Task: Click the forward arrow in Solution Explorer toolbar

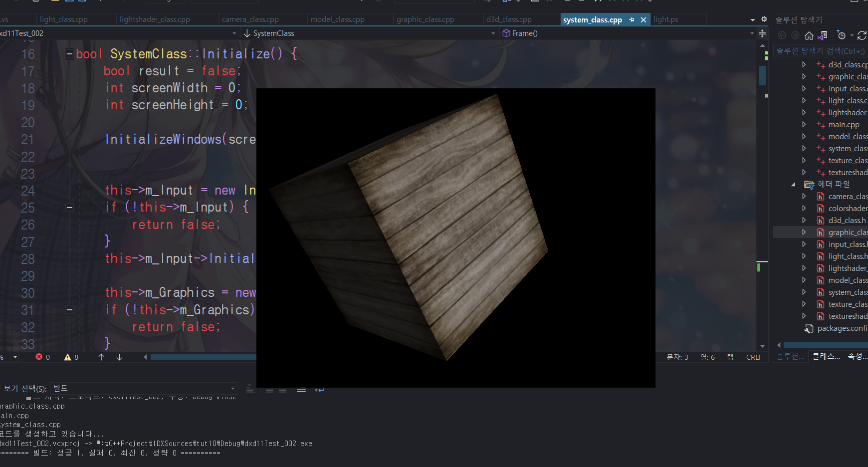Action: tap(795, 35)
